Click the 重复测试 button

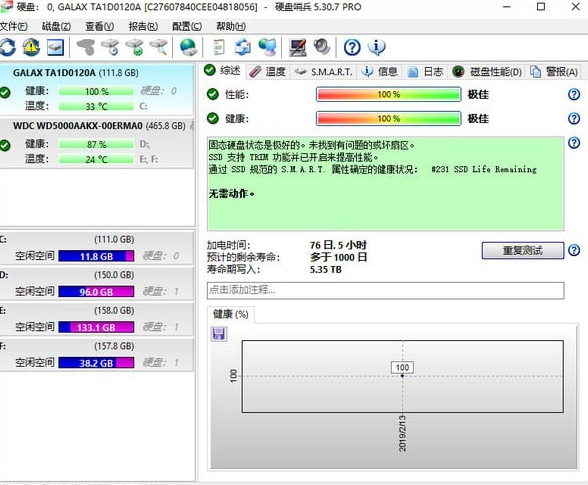click(x=523, y=251)
